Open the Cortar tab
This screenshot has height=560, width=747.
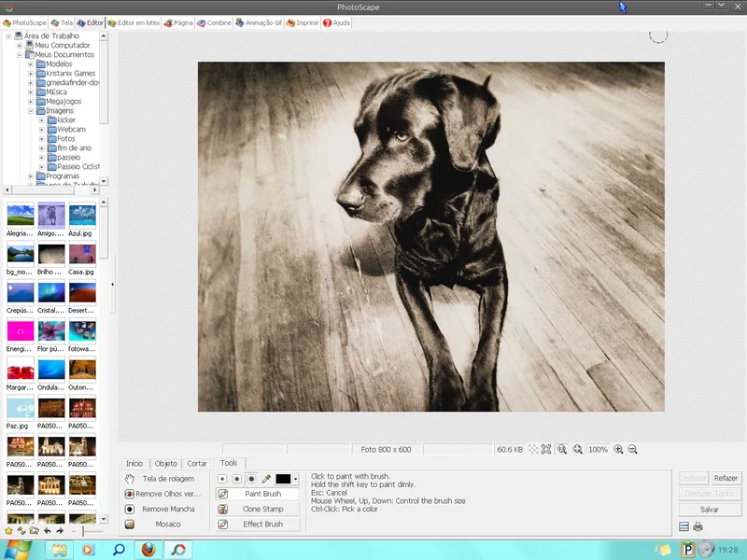pos(197,463)
